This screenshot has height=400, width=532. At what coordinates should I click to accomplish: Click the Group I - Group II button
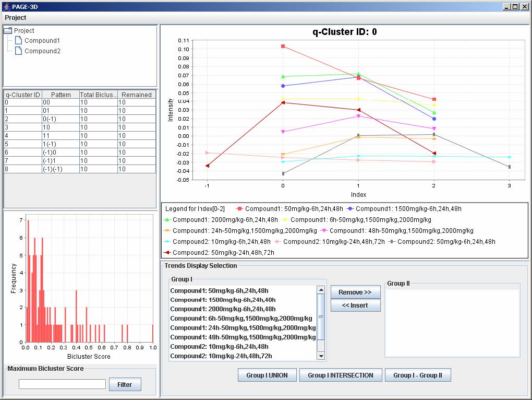click(417, 375)
